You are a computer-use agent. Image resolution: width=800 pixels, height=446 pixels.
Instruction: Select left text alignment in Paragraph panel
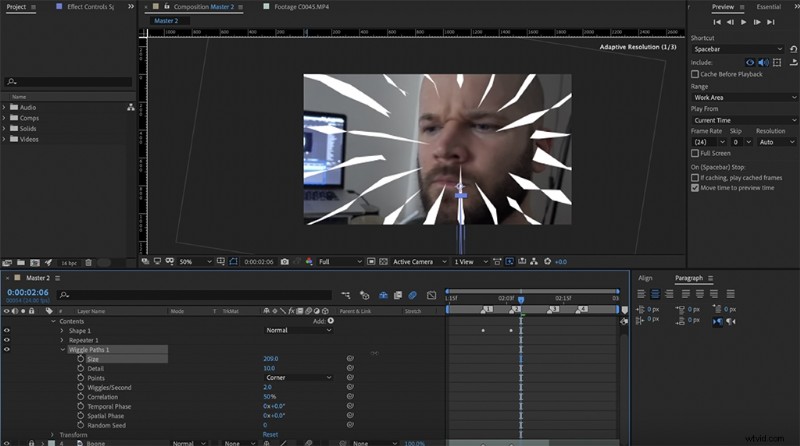pos(641,294)
